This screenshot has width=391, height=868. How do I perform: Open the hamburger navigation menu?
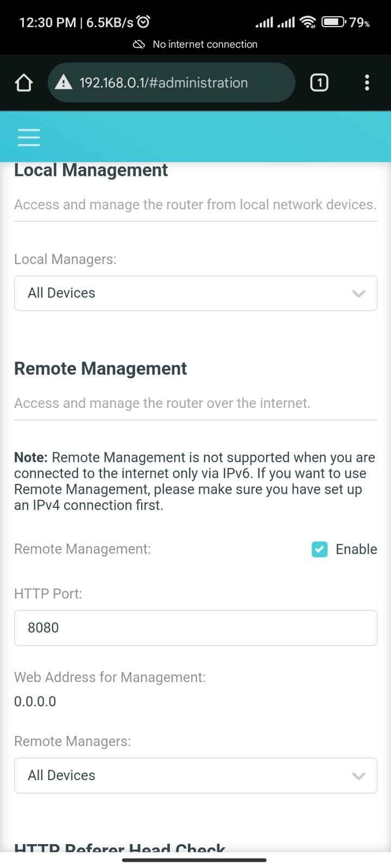29,137
